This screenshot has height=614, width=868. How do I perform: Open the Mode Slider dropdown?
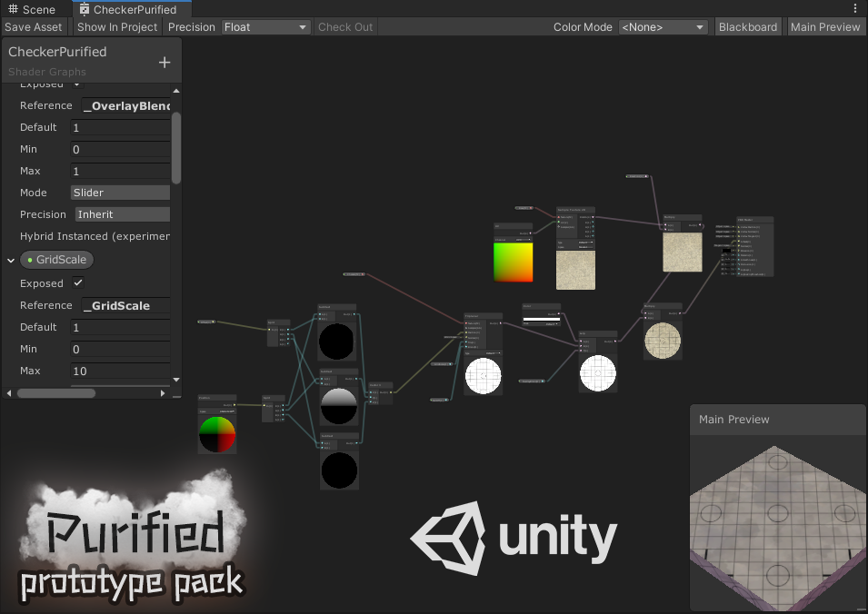121,193
